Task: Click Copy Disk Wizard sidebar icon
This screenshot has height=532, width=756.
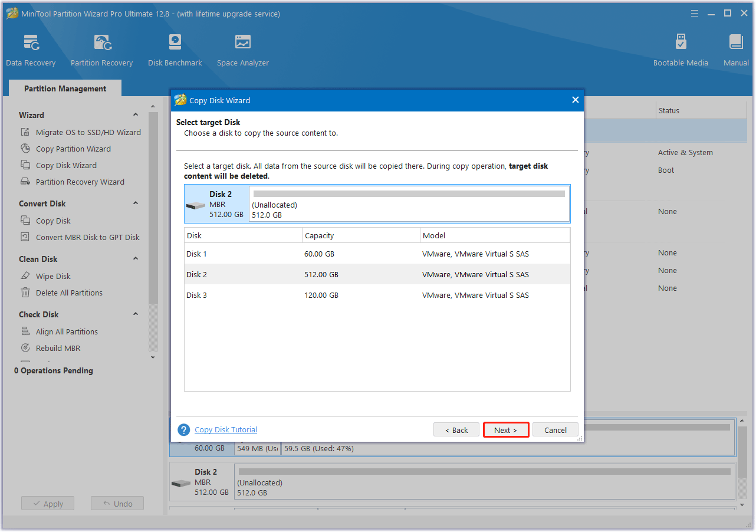Action: pyautogui.click(x=25, y=165)
